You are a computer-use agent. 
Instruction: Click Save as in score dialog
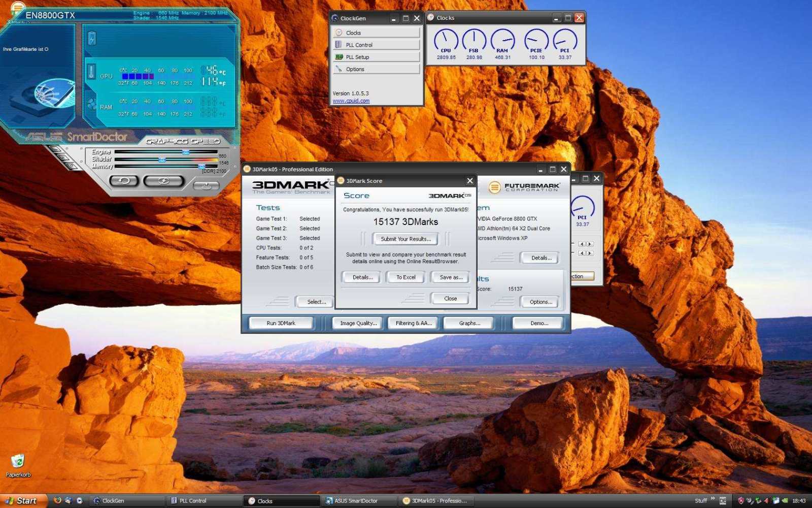click(x=451, y=277)
